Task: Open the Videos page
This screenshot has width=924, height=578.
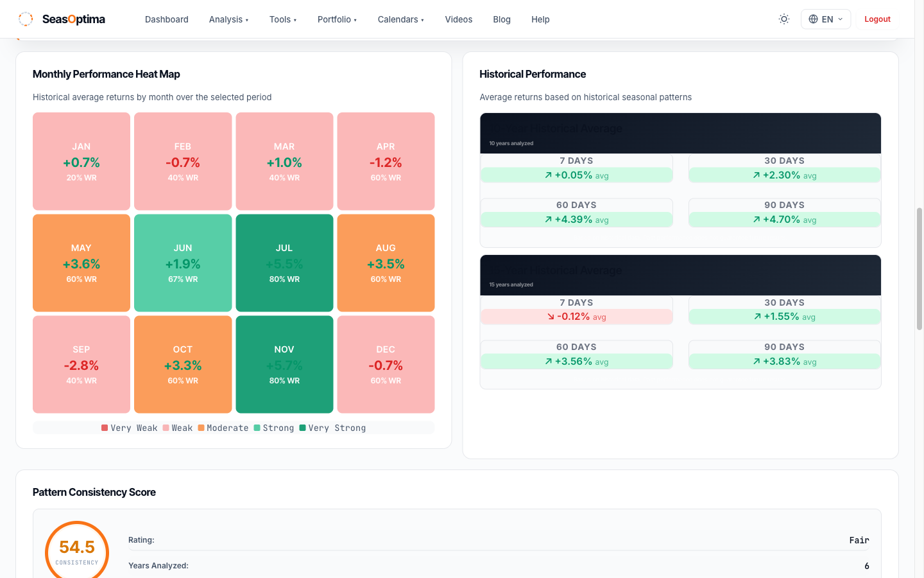Action: (x=459, y=19)
